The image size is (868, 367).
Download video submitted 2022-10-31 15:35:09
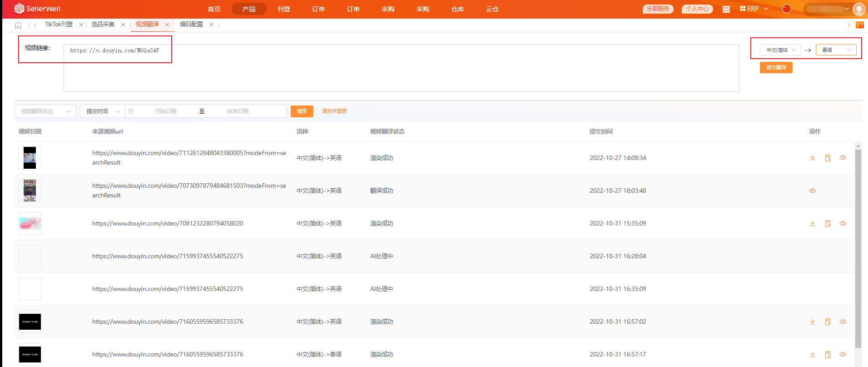pos(813,223)
